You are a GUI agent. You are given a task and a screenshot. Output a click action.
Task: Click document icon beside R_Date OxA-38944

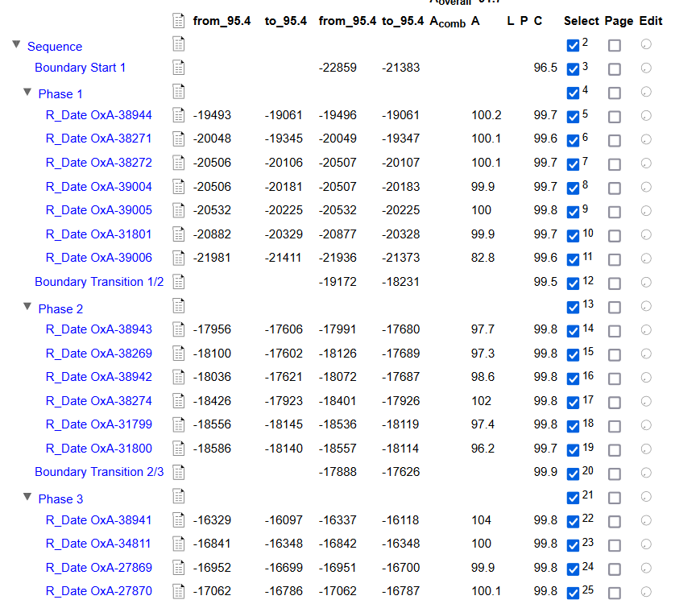[x=179, y=115]
